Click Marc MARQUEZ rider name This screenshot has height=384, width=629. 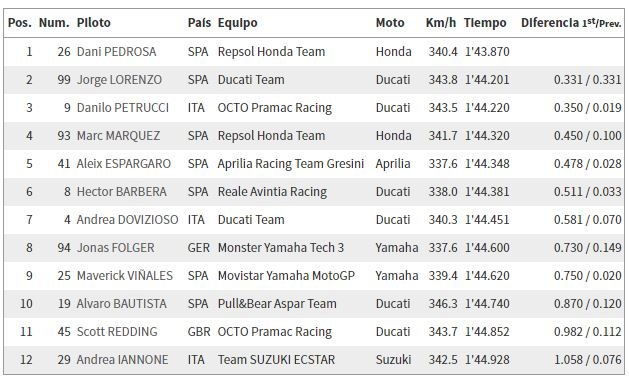118,136
